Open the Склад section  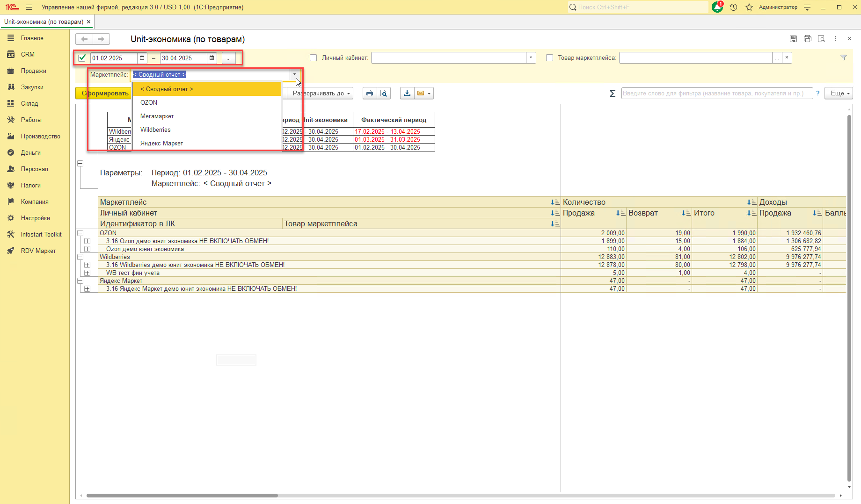pos(29,103)
